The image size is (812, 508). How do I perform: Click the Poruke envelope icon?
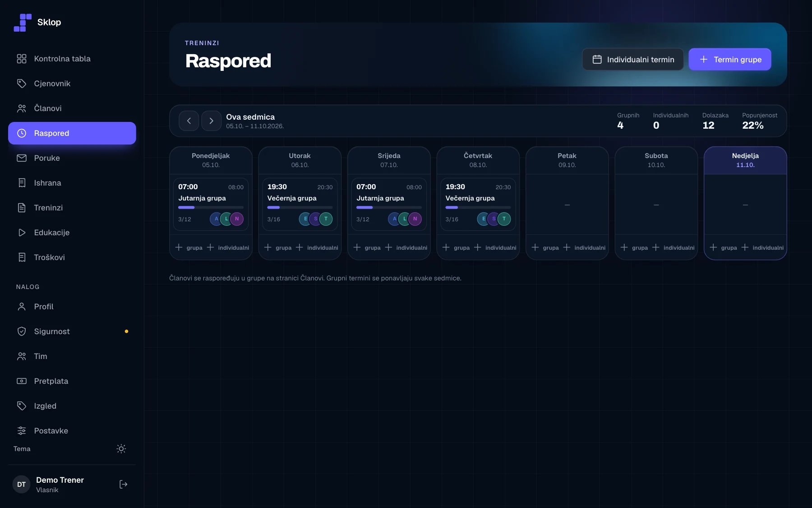[22, 158]
